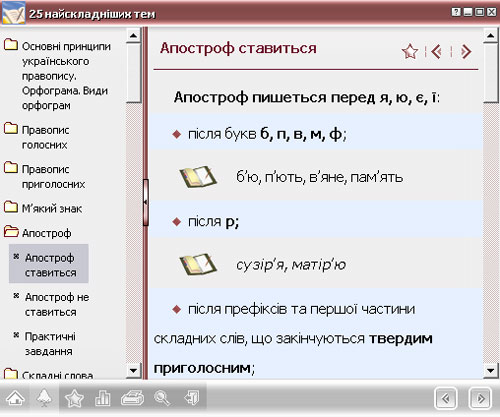500x417 pixels.
Task: Go to the next topic with the header right chevron
Action: [x=466, y=51]
